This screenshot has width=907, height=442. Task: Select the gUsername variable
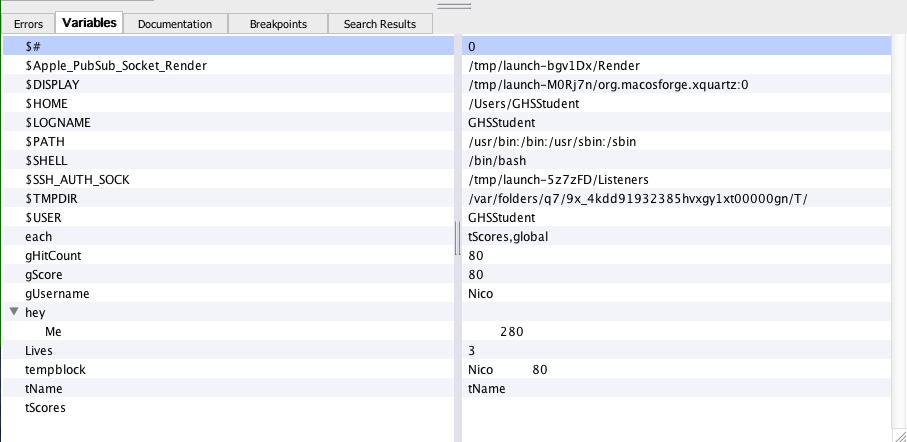(x=57, y=293)
